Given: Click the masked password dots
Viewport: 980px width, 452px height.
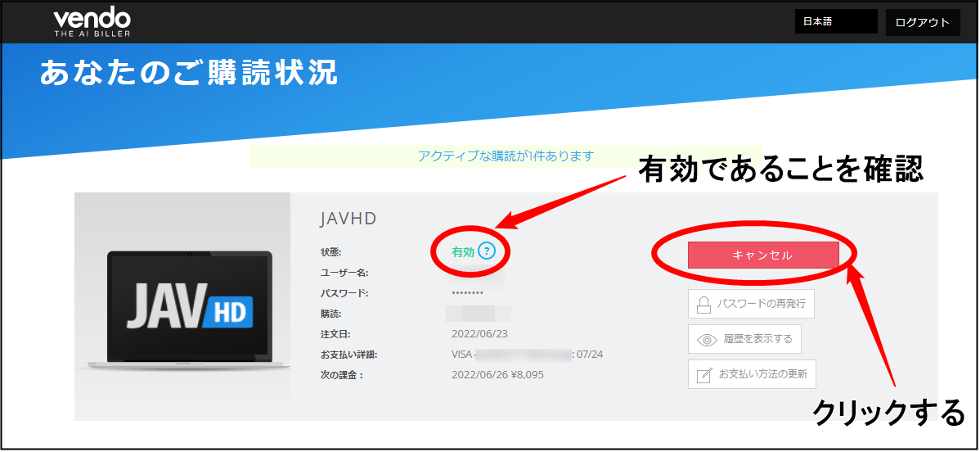Looking at the screenshot, I should [467, 293].
